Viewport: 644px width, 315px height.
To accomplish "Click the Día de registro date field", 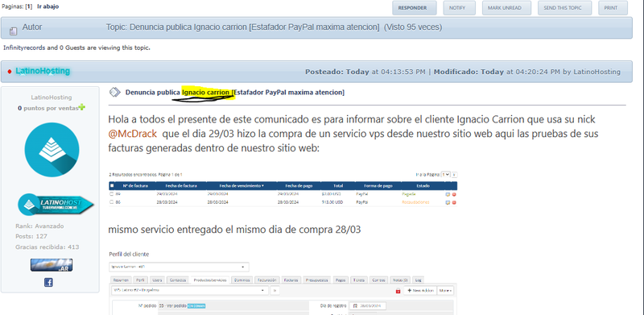I will [368, 306].
